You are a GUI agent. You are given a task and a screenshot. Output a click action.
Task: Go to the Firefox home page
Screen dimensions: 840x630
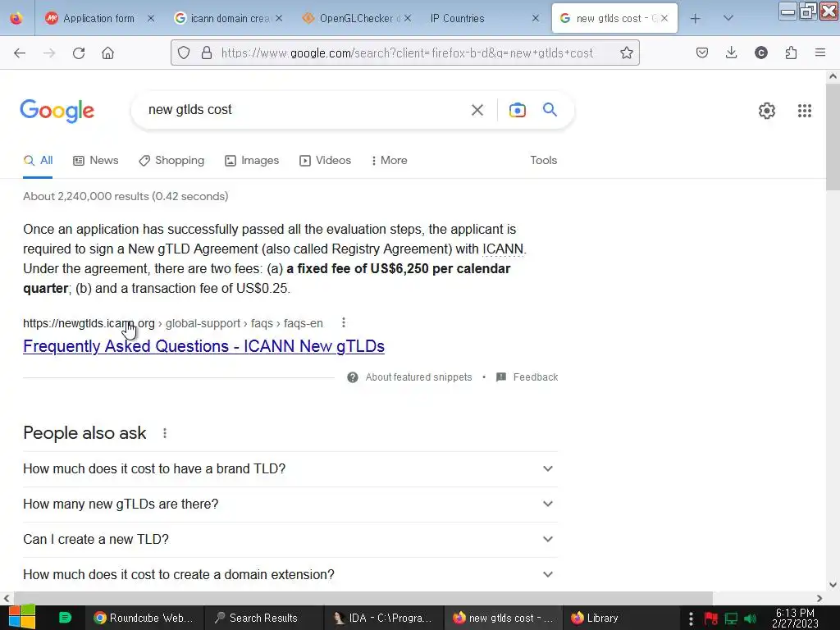pyautogui.click(x=107, y=52)
